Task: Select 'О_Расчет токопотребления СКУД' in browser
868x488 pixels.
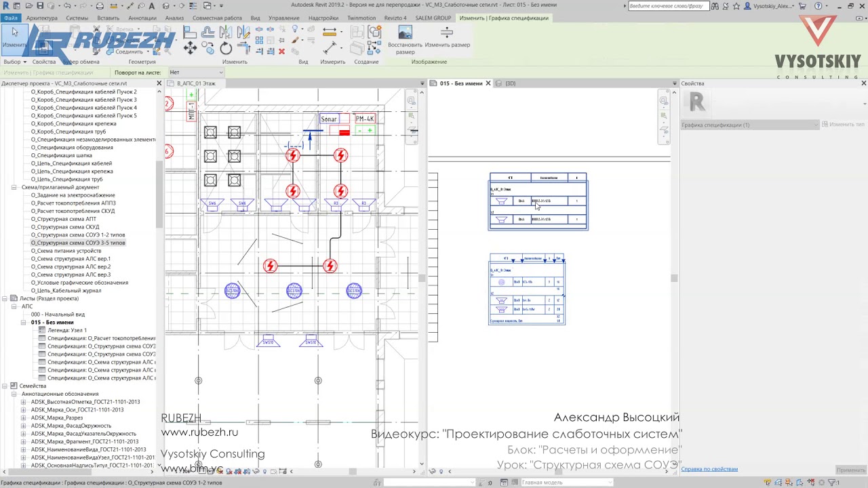Action: point(73,211)
